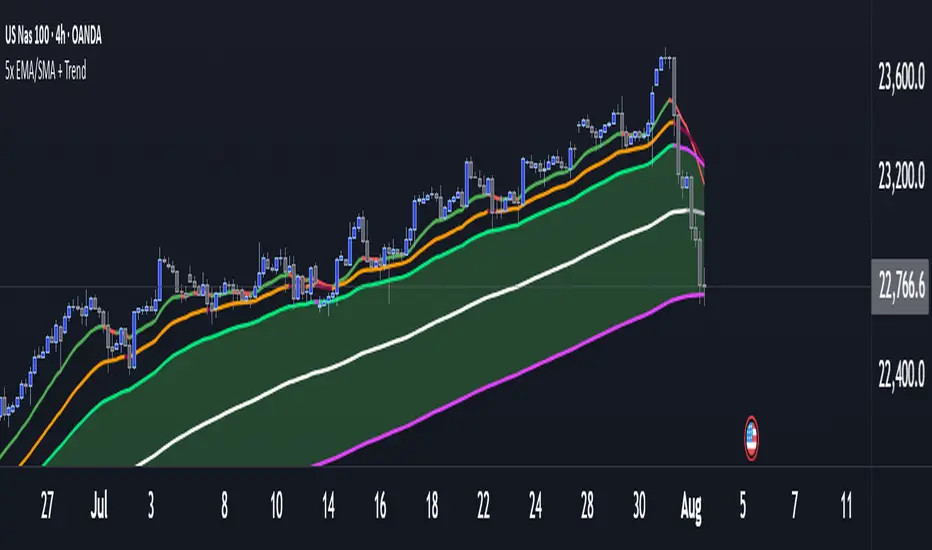The height and width of the screenshot is (550, 932).
Task: Click the 11 date label on time axis
Action: point(846,505)
